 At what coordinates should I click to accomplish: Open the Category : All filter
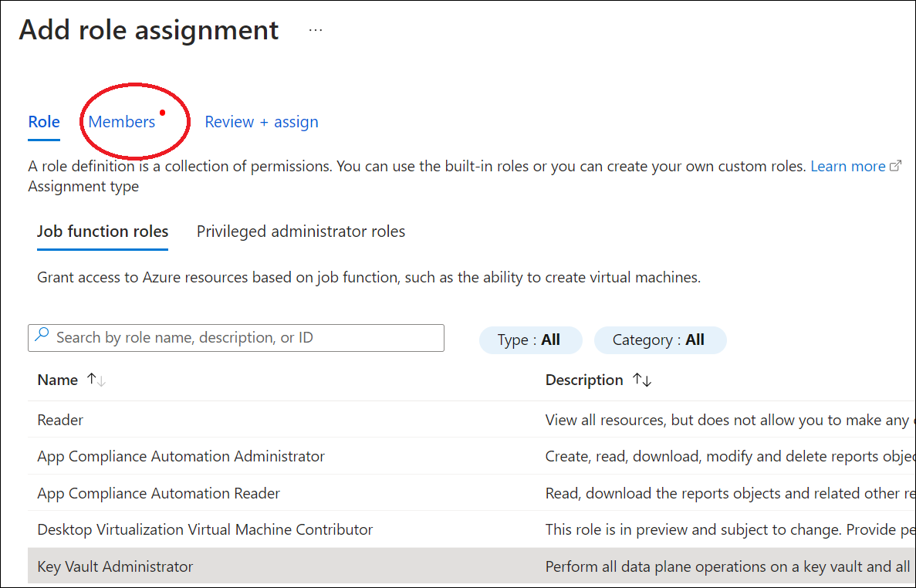658,340
